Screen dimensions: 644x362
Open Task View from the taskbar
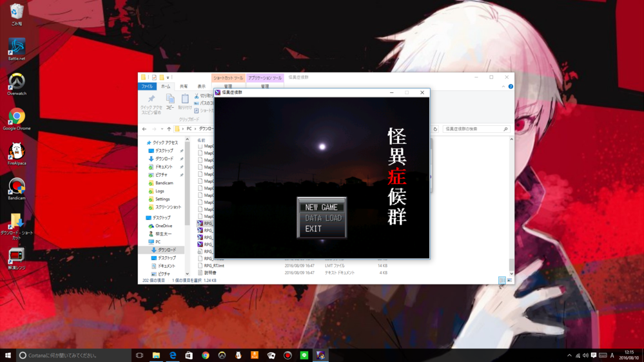click(140, 356)
